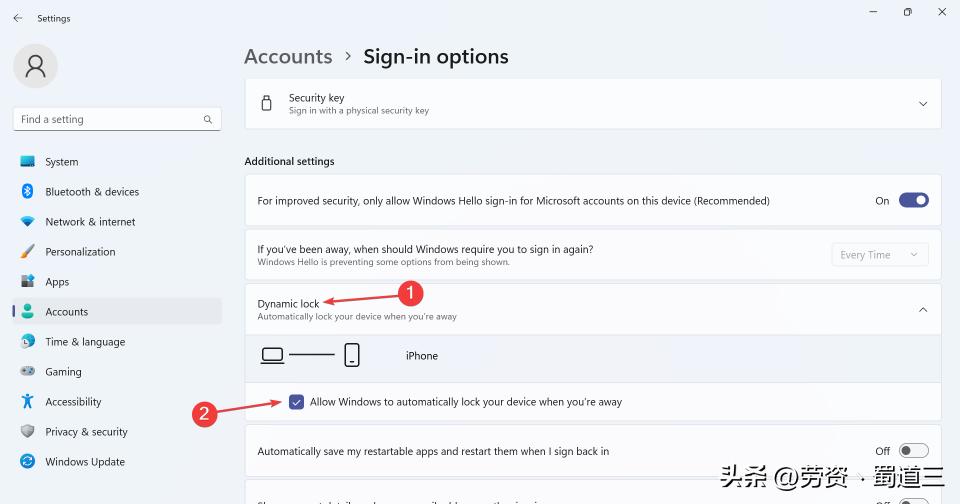Close the Settings window

coord(942,12)
